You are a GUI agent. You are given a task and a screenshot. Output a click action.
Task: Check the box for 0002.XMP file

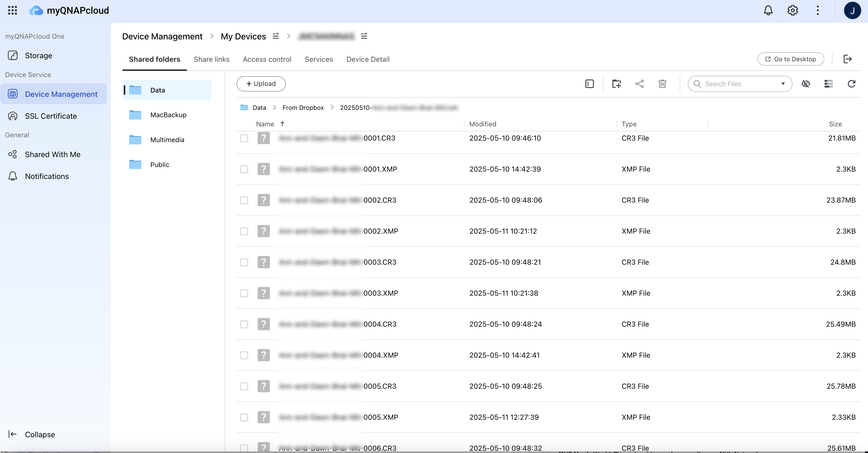pyautogui.click(x=244, y=231)
